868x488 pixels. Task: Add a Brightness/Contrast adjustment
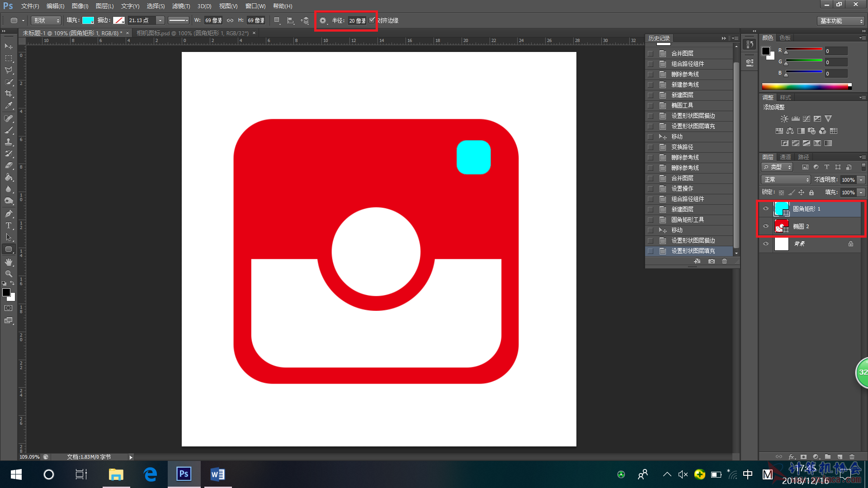click(x=784, y=119)
